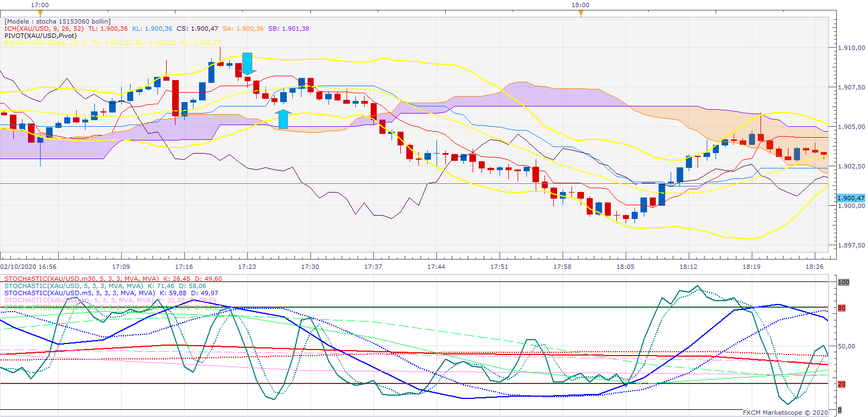The height and width of the screenshot is (417, 868).
Task: Select the blue KL: 1.900,36 value
Action: (x=152, y=29)
